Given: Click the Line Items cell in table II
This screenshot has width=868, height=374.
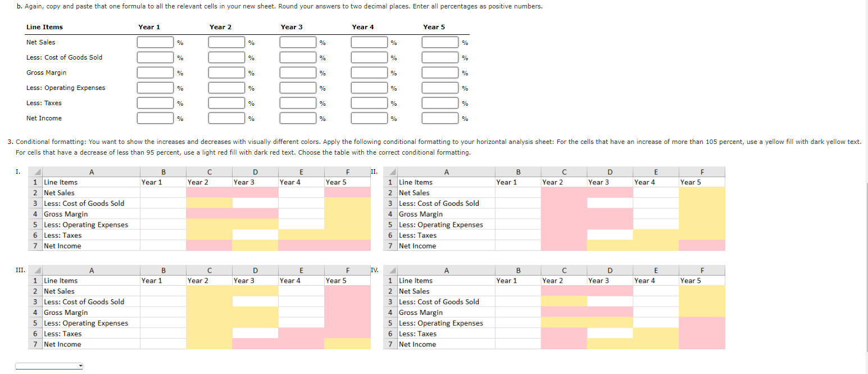Looking at the screenshot, I should (x=447, y=182).
